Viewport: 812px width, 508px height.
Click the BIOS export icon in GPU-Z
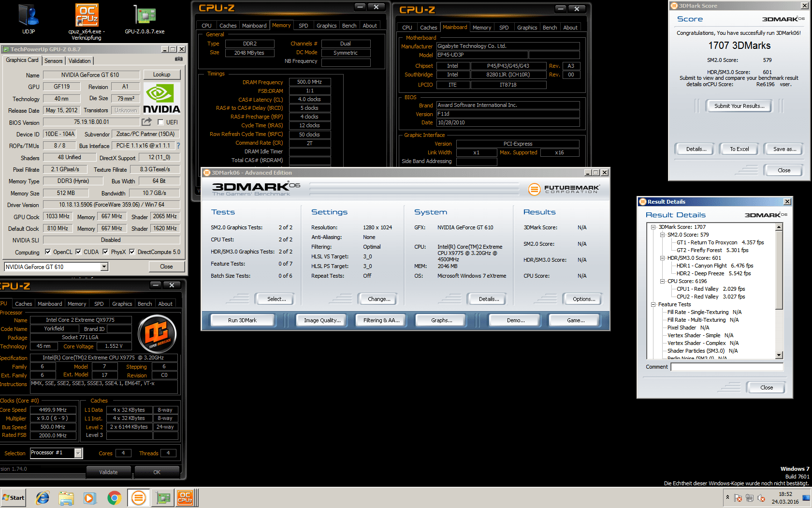click(x=146, y=122)
